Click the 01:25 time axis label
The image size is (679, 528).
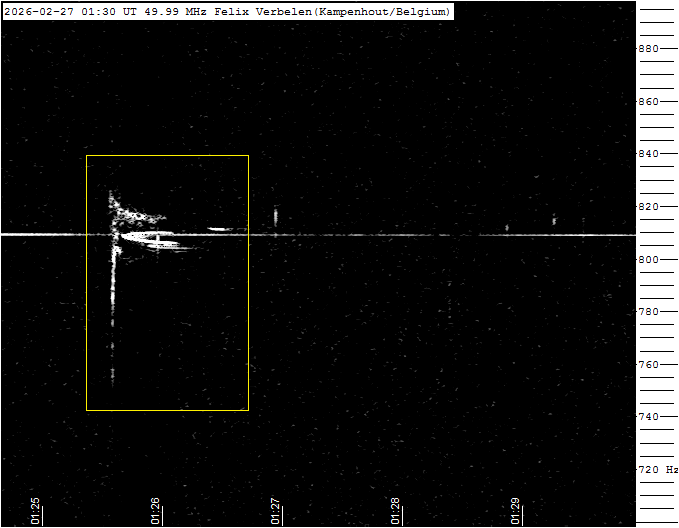pos(36,510)
